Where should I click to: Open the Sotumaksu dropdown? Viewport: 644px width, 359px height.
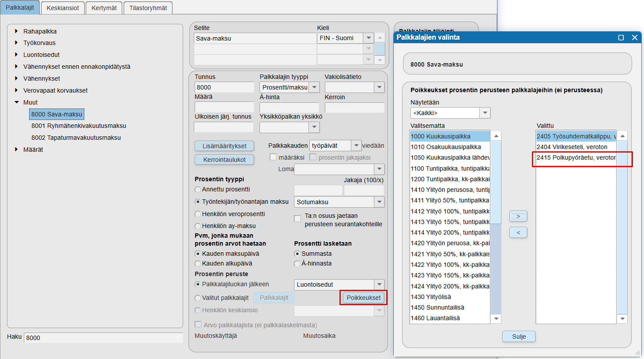pos(380,202)
